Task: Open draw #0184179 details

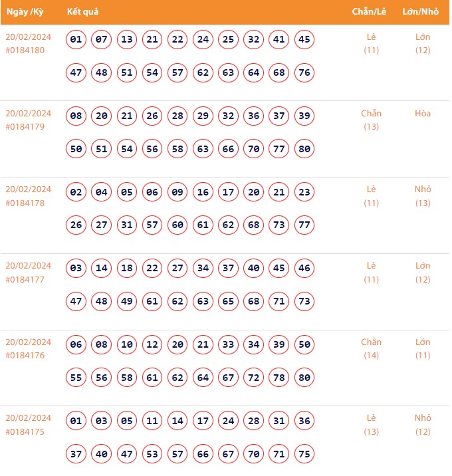Action: [25, 127]
